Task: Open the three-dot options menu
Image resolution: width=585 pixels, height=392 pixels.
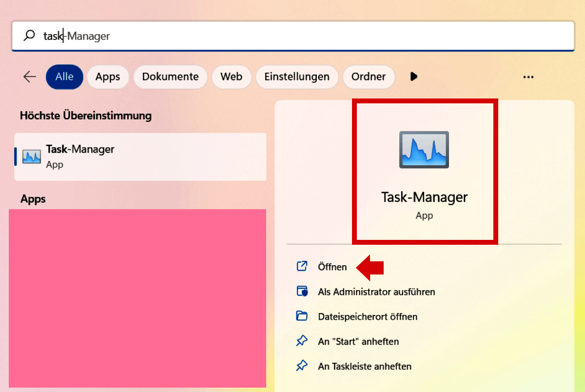Action: click(528, 77)
